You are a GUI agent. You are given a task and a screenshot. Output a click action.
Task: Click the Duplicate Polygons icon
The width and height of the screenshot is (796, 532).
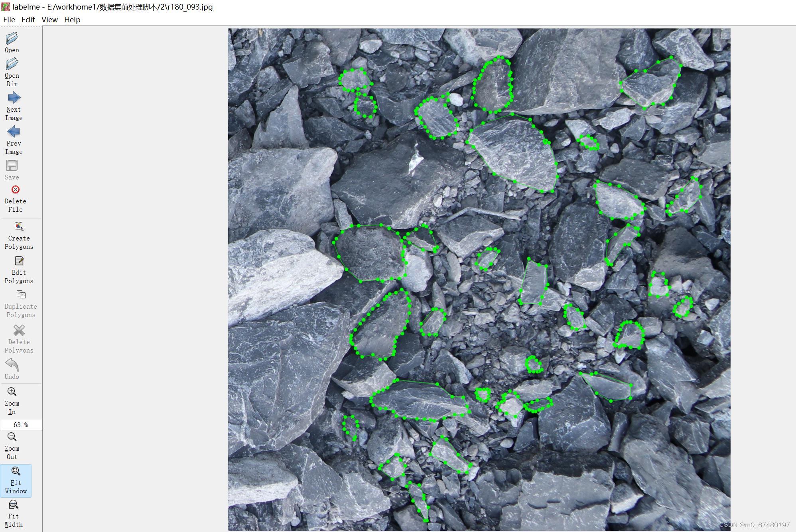click(21, 295)
